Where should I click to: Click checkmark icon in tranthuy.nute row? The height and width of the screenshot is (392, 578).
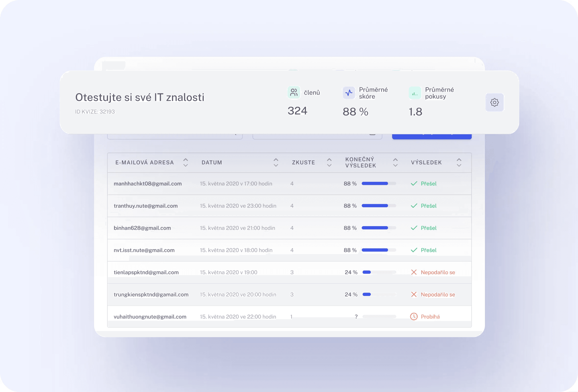pyautogui.click(x=414, y=206)
